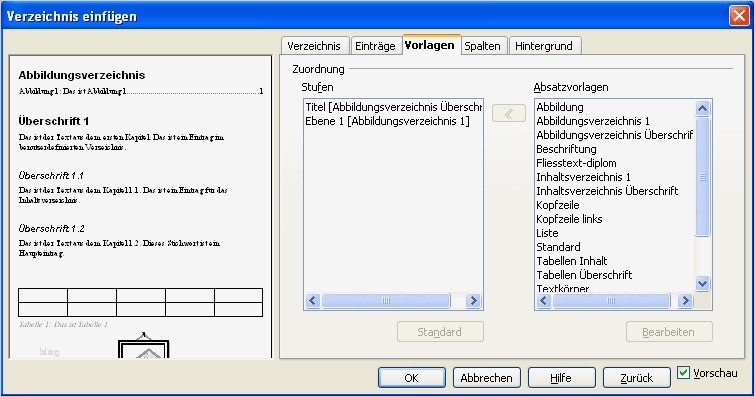Open Hilfe for this dialog

(561, 378)
